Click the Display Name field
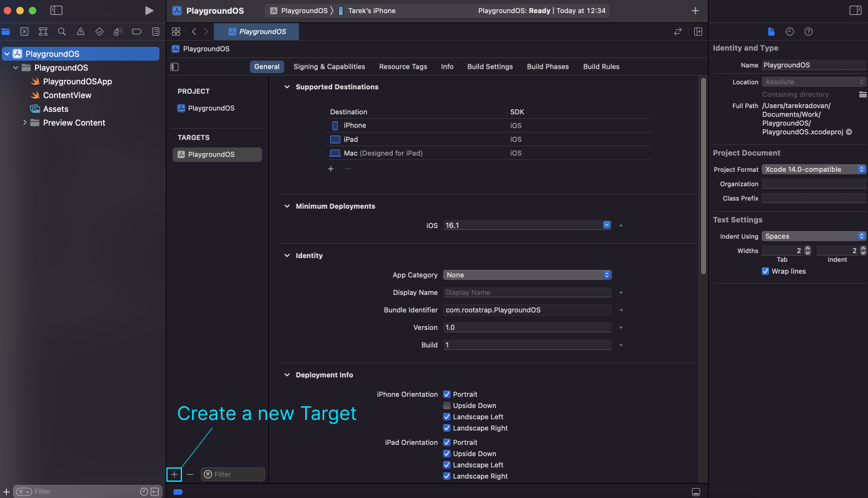This screenshot has height=498, width=868. (527, 292)
